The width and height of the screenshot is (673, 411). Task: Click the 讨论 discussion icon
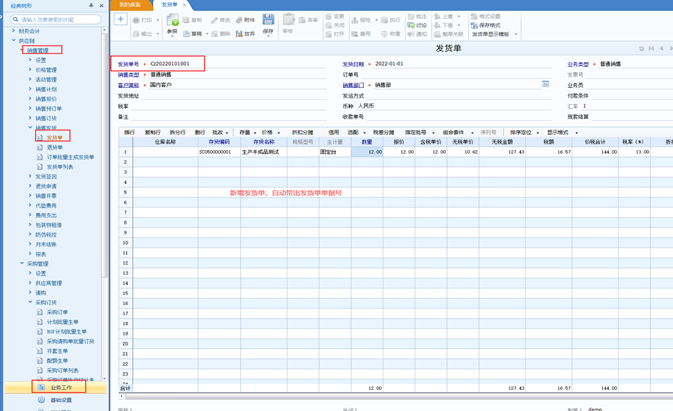[x=411, y=25]
